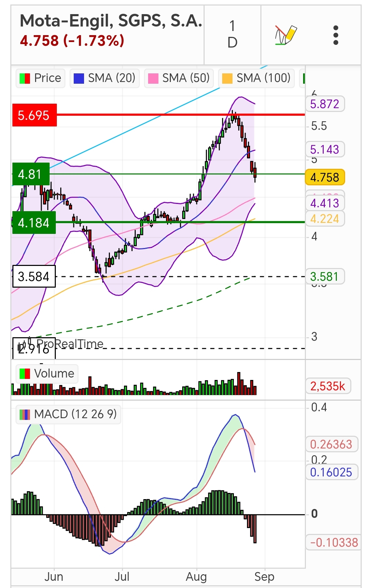Change the 1 D timeframe selector
The image size is (372, 588).
click(x=232, y=34)
